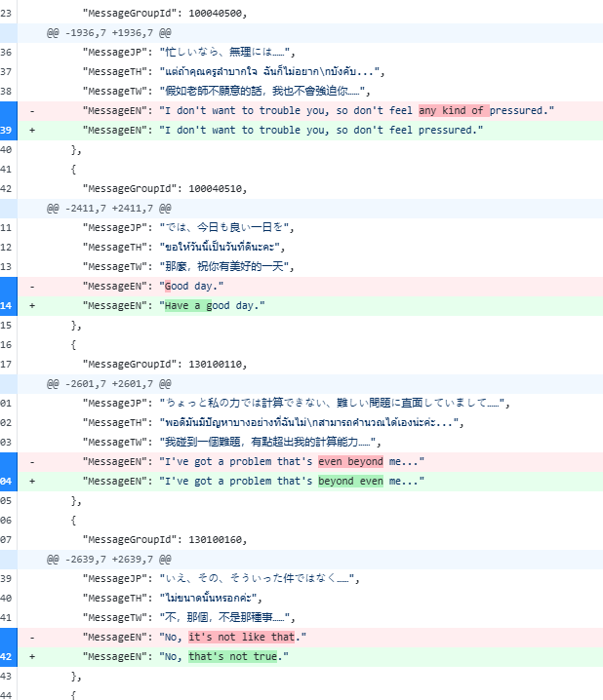
Task: Click the hunk header "@@ -2639,7 +2639,7 @@"
Action: coord(109,560)
